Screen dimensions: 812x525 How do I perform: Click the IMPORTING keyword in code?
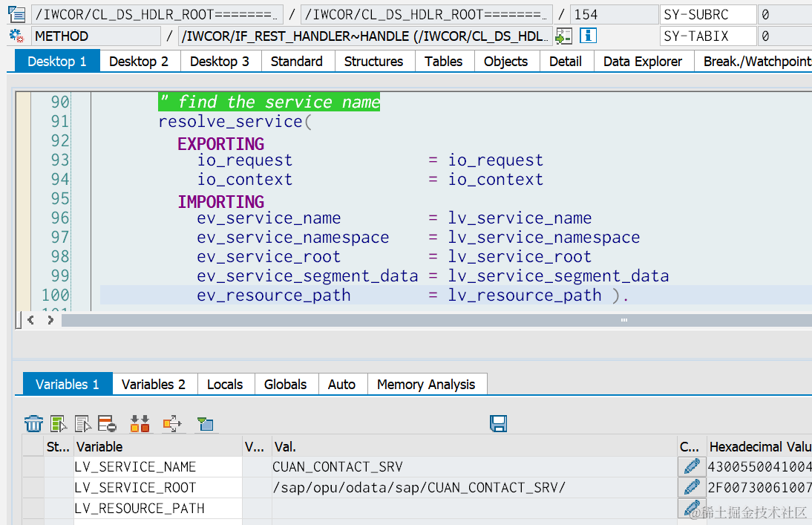tap(220, 201)
